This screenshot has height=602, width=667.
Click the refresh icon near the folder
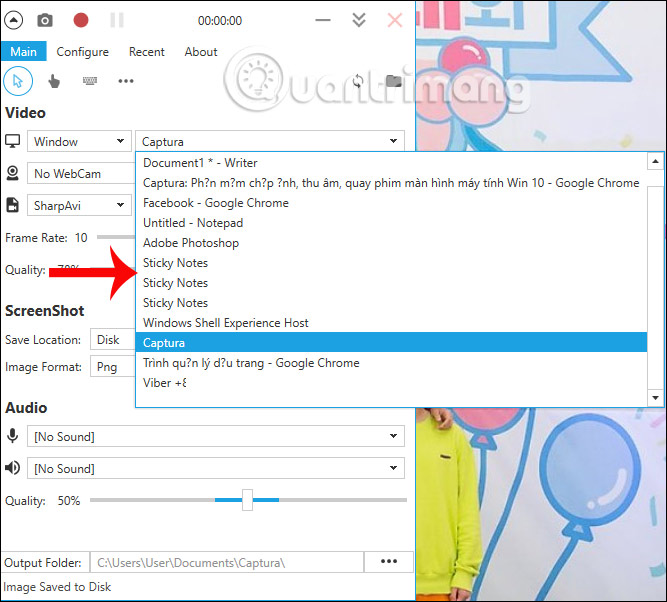(x=358, y=81)
